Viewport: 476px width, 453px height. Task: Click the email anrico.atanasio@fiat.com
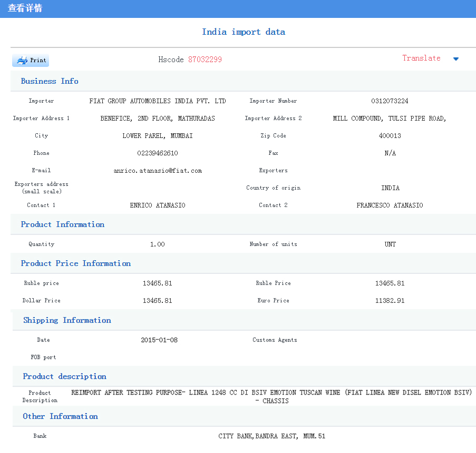point(158,171)
